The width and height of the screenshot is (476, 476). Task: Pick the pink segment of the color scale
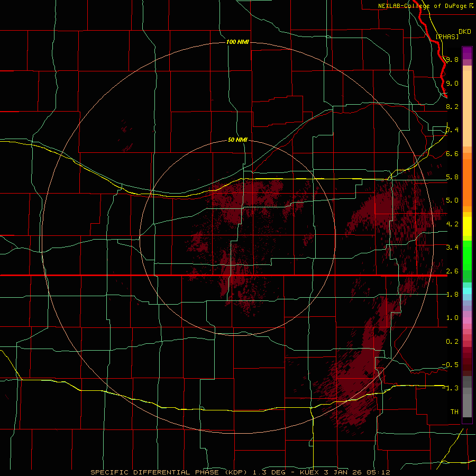(x=467, y=321)
